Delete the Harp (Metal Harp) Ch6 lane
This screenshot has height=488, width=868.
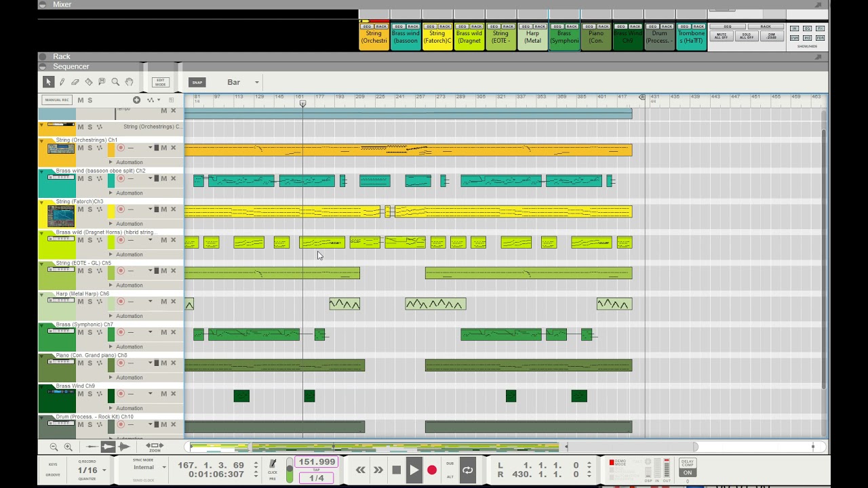[173, 302]
